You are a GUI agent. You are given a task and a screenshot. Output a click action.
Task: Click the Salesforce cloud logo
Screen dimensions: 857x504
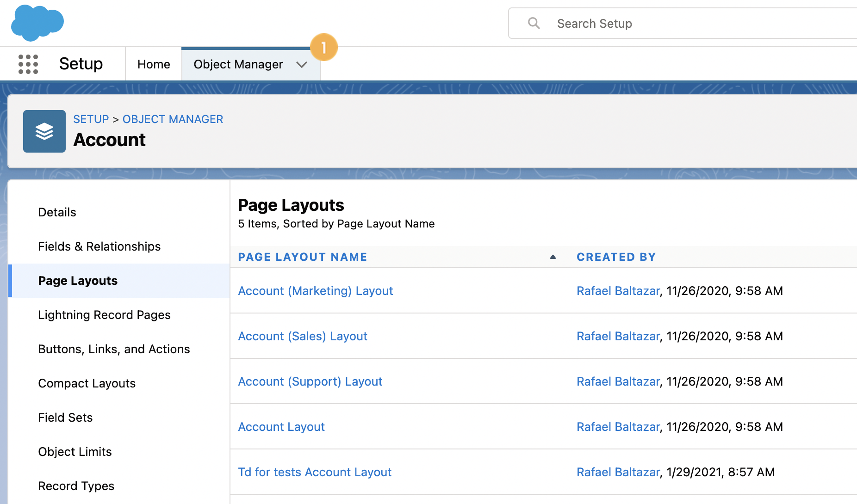click(37, 23)
